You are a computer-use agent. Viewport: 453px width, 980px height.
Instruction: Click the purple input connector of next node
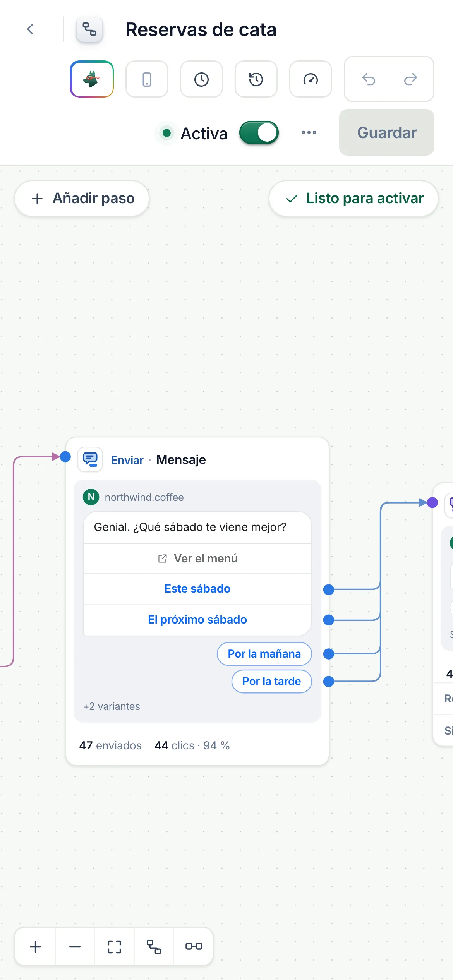click(x=432, y=503)
